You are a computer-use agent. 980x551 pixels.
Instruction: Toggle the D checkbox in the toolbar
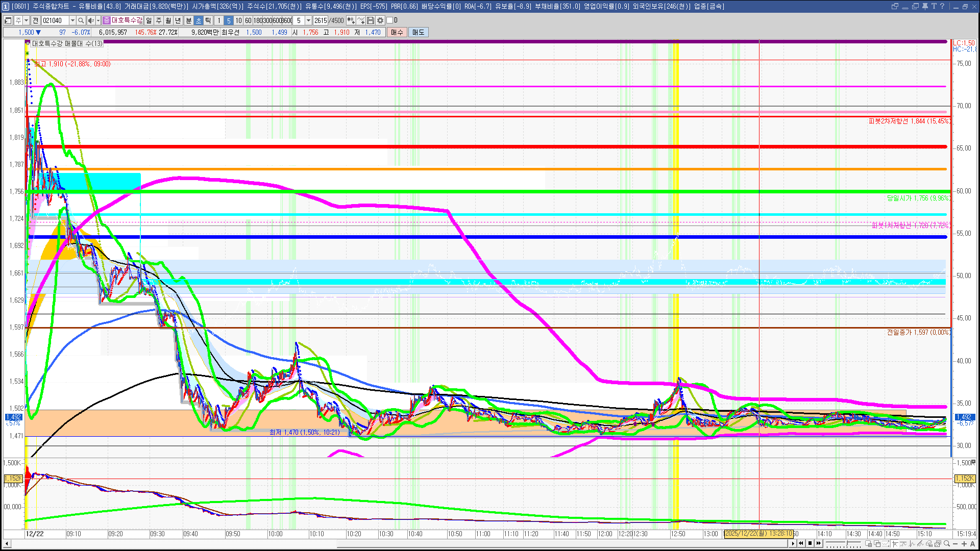(x=390, y=20)
